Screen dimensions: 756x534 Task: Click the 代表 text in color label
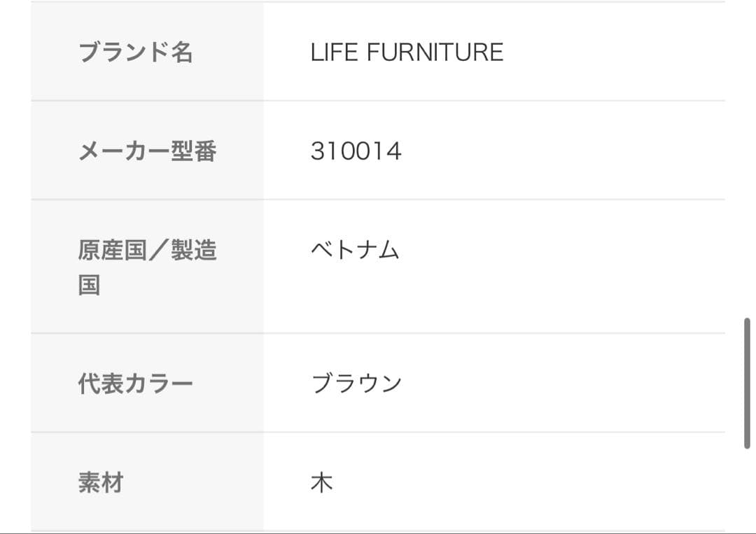(101, 384)
